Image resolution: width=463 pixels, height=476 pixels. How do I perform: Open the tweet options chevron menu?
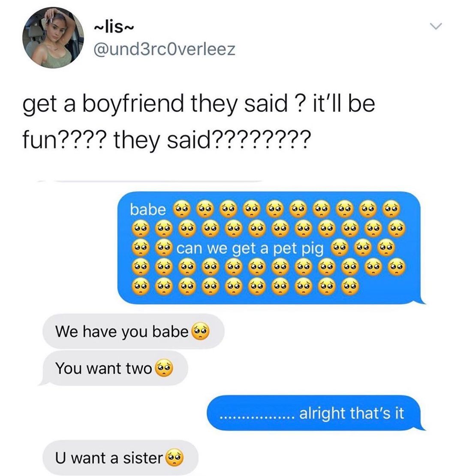pos(436,27)
